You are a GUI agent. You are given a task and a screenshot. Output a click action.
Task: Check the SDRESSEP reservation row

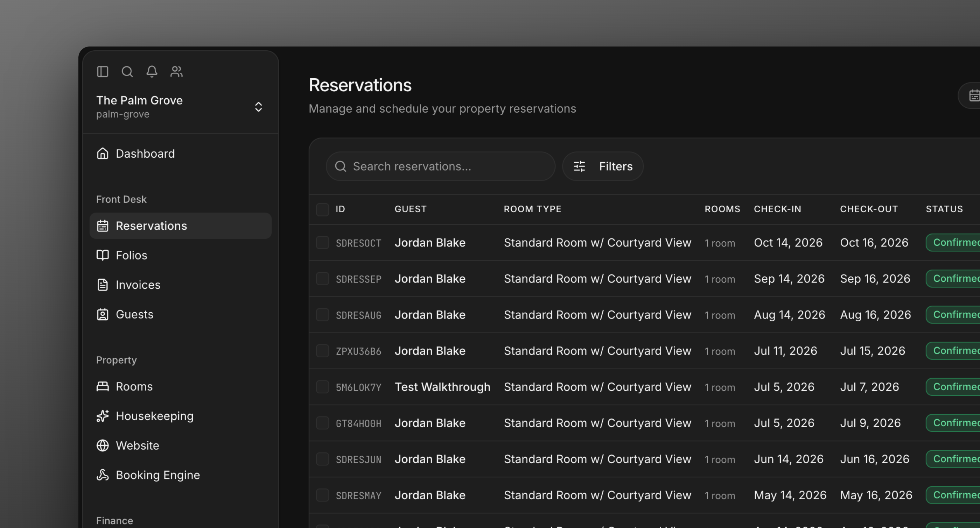(x=322, y=279)
